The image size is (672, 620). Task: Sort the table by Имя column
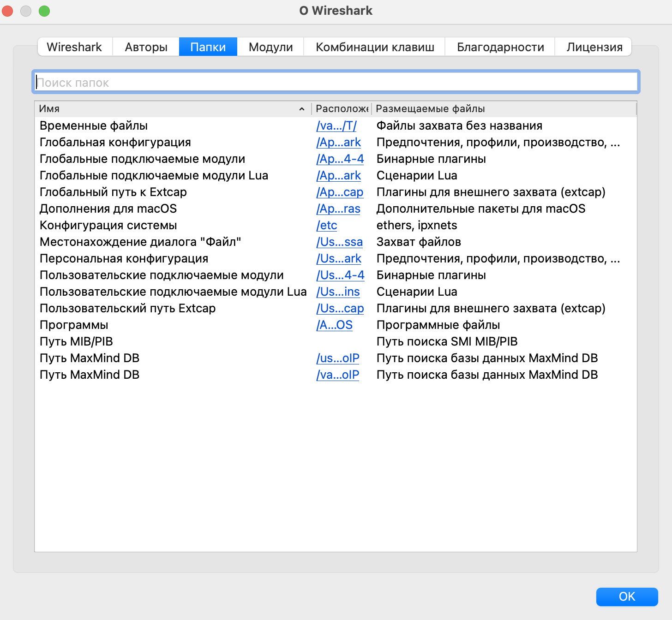click(x=172, y=109)
